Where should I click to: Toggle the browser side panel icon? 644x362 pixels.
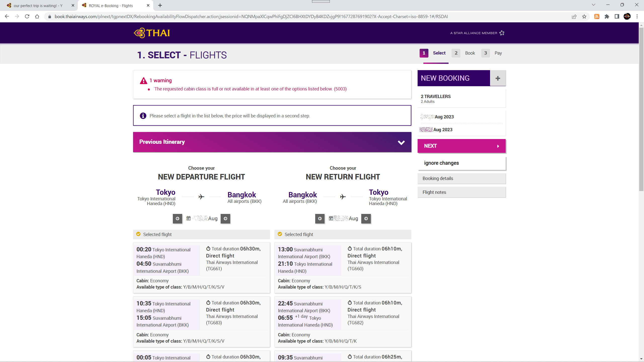pos(617,17)
